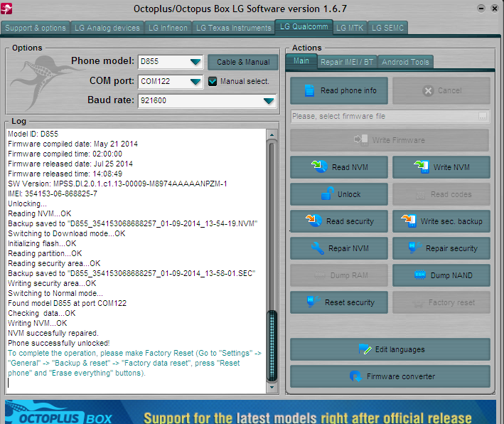504x424 pixels.
Task: Click the Write NVM button
Action: (441, 167)
